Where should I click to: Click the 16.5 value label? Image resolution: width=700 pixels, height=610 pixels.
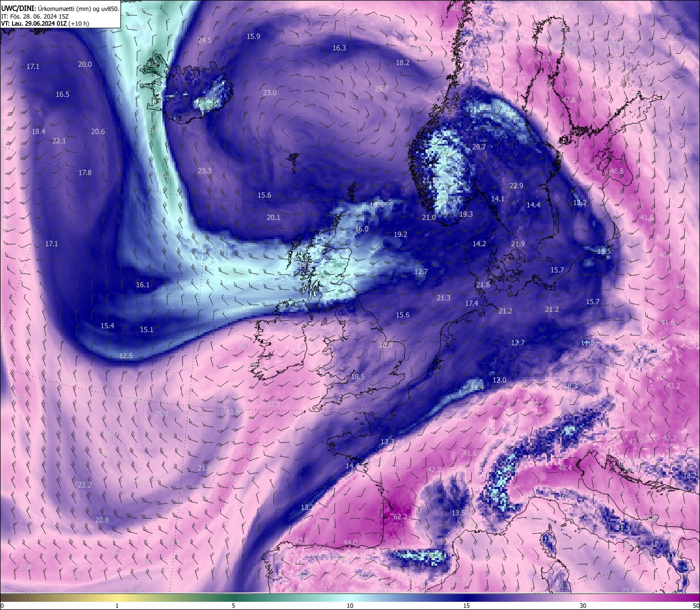(x=62, y=94)
